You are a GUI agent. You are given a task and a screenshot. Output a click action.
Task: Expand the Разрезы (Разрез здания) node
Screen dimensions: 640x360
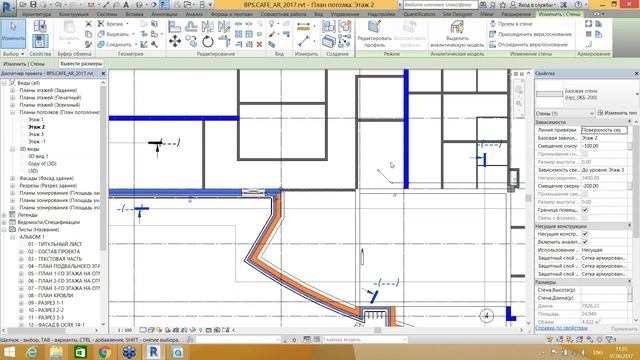pos(13,186)
